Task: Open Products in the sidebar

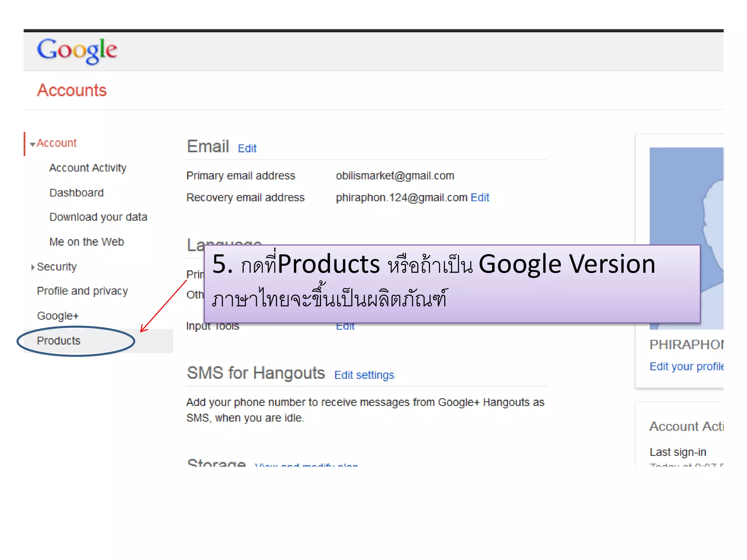Action: pyautogui.click(x=59, y=341)
